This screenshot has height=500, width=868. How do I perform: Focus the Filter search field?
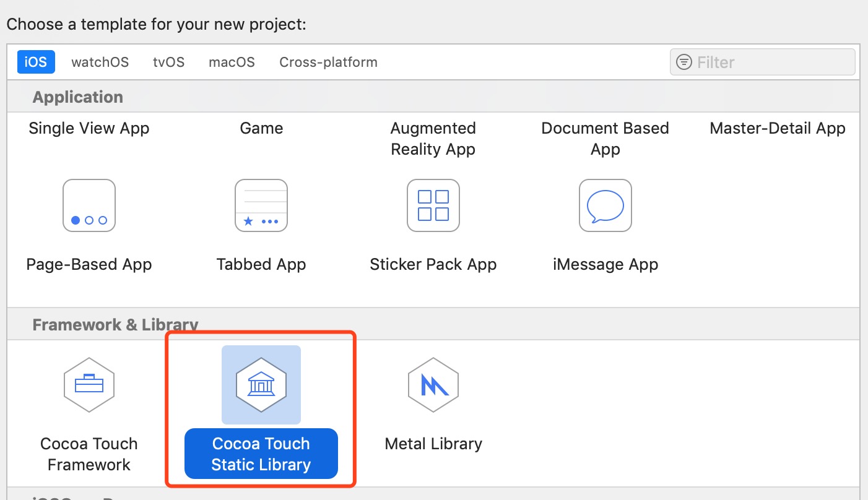tap(763, 62)
